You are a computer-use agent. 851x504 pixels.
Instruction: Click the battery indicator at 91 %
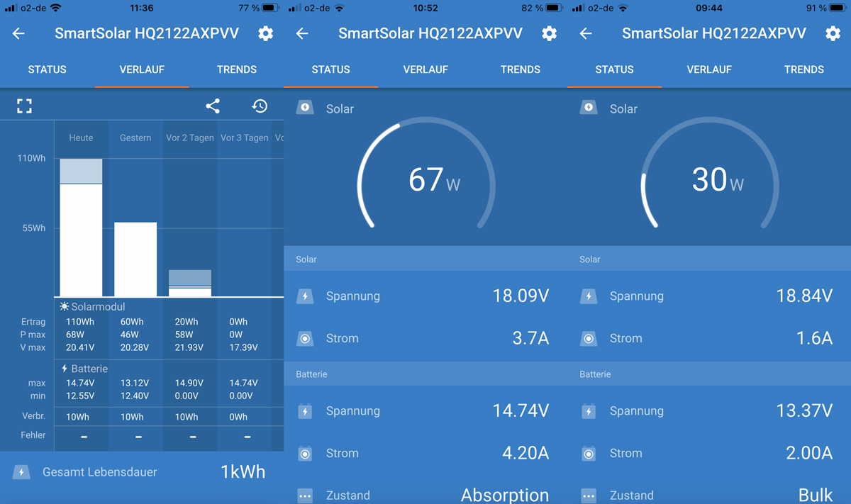point(838,8)
